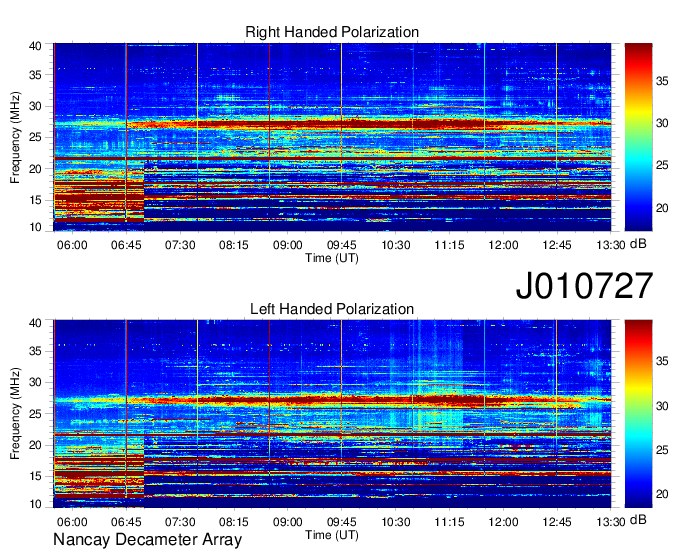Click the 10 MHz tick on top plot
Viewport: 680px width, 552px height.
(x=35, y=227)
